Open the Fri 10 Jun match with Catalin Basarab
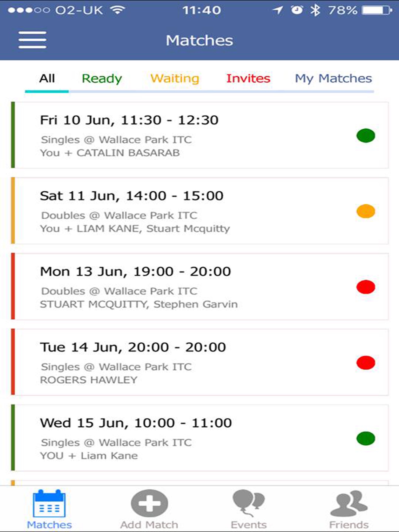The width and height of the screenshot is (399, 532). click(x=182, y=135)
